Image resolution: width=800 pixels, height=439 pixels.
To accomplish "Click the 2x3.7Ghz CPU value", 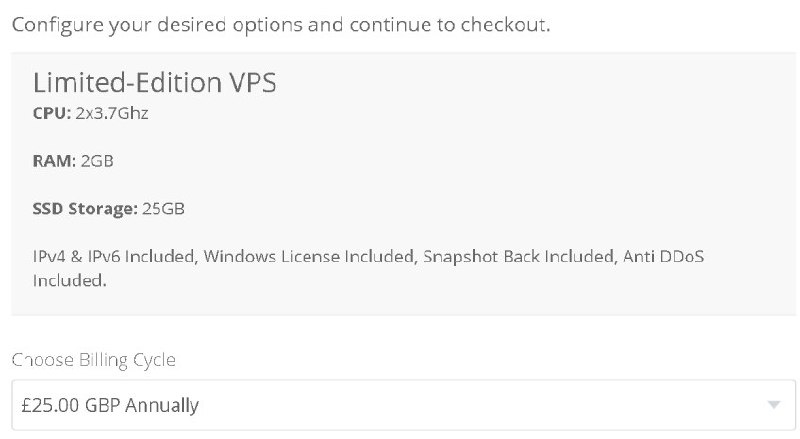I will (112, 114).
